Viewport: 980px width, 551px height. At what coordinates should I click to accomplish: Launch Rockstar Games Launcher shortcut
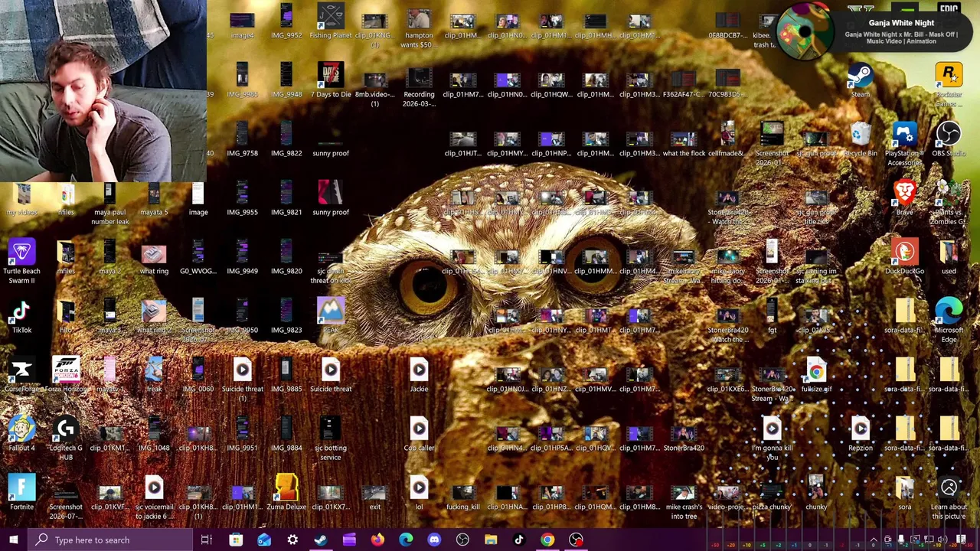tap(949, 84)
